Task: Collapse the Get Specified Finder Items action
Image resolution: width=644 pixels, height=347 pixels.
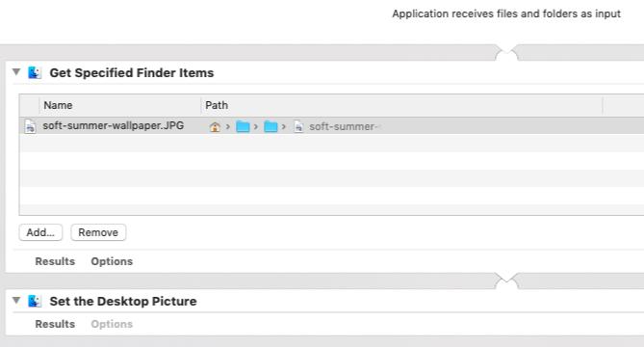Action: [16, 72]
